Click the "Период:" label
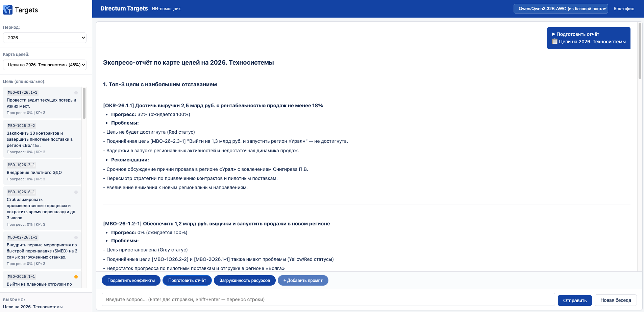The height and width of the screenshot is (312, 644). tap(11, 27)
